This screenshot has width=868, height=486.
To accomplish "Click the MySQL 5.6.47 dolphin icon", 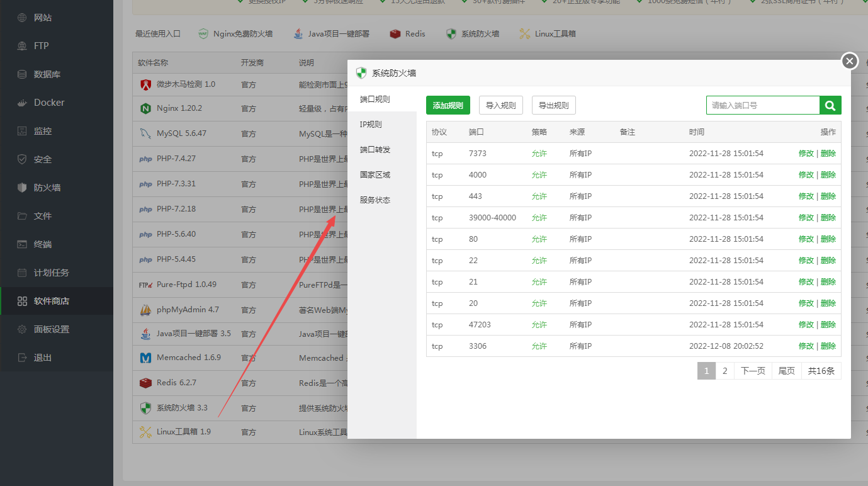I will click(x=145, y=133).
